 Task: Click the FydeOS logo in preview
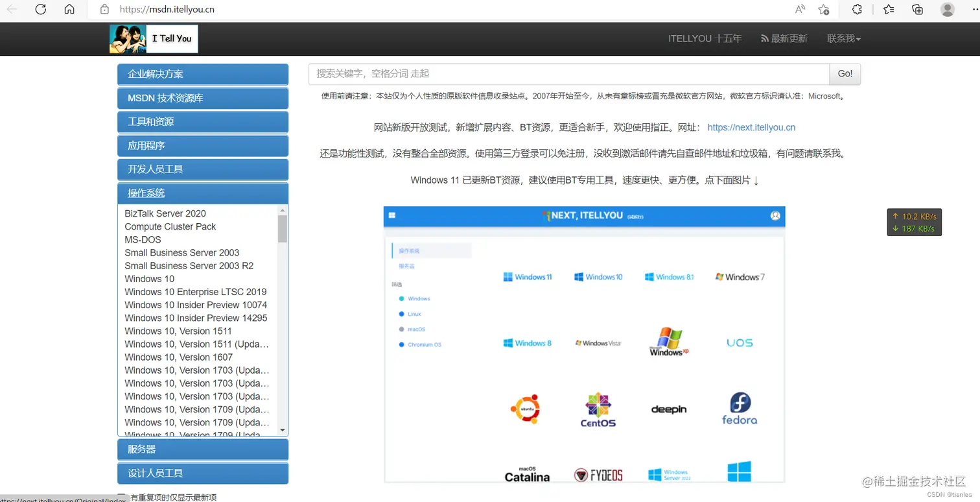(x=598, y=475)
